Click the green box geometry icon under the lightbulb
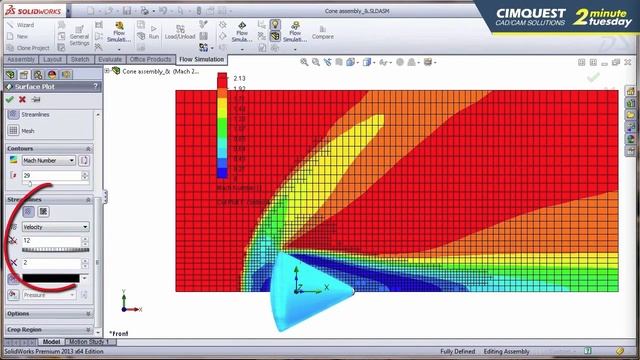Image resolution: width=640 pixels, height=360 pixels. (276, 36)
